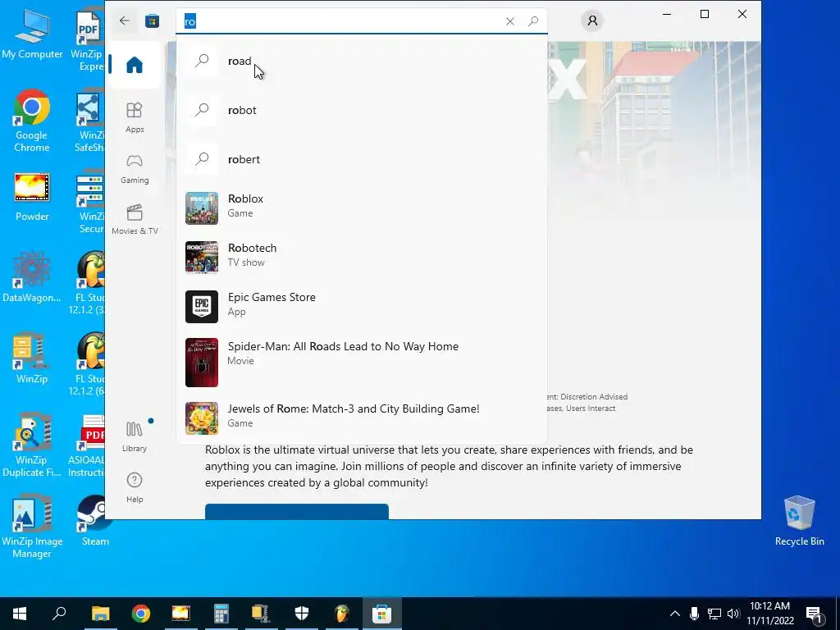Show hidden tray icons chevron
Image resolution: width=840 pixels, height=630 pixels.
pos(675,614)
